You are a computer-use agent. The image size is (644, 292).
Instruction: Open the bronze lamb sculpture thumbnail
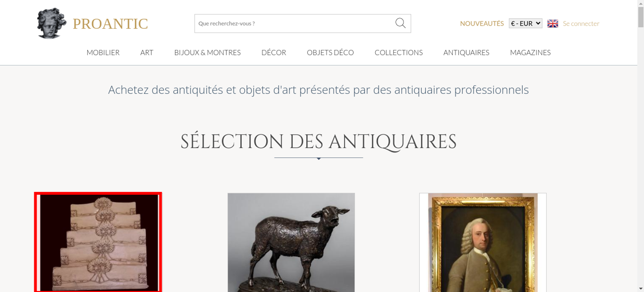(x=291, y=242)
